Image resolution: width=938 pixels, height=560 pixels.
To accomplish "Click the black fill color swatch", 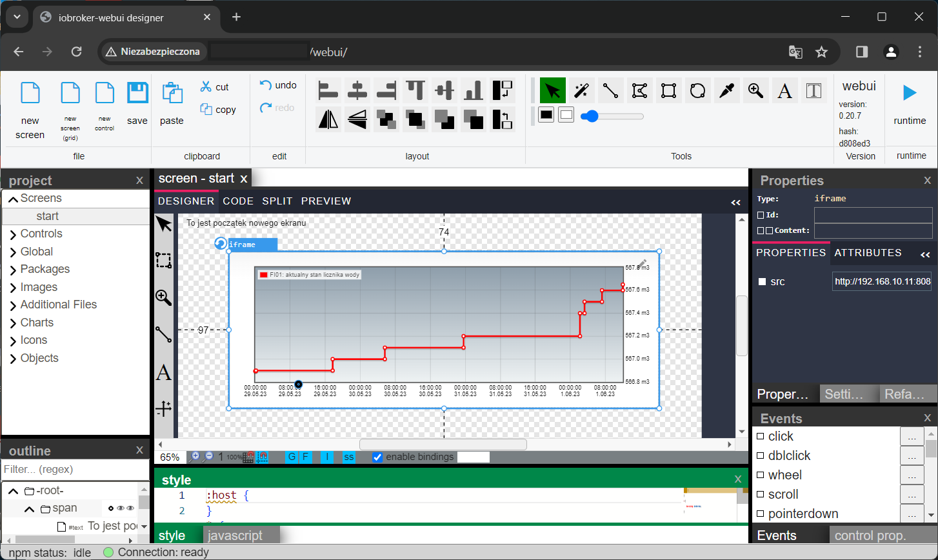I will 546,115.
